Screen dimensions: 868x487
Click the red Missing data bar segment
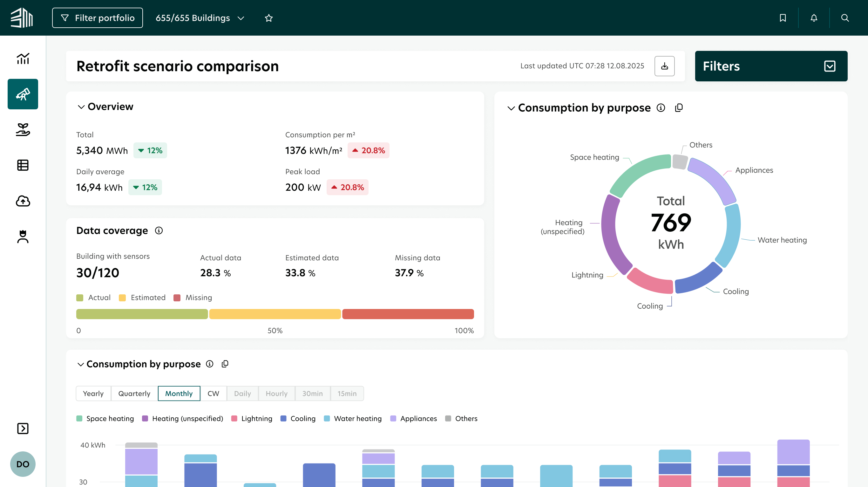click(x=408, y=314)
